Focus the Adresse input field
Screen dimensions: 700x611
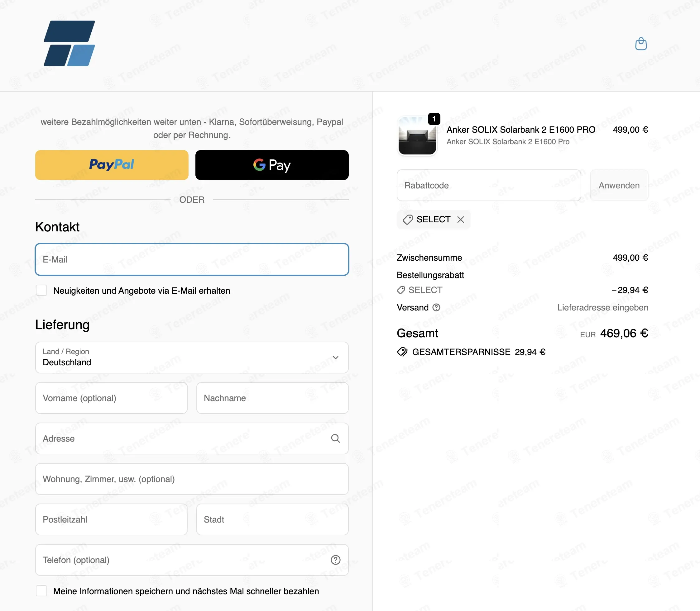pos(192,438)
